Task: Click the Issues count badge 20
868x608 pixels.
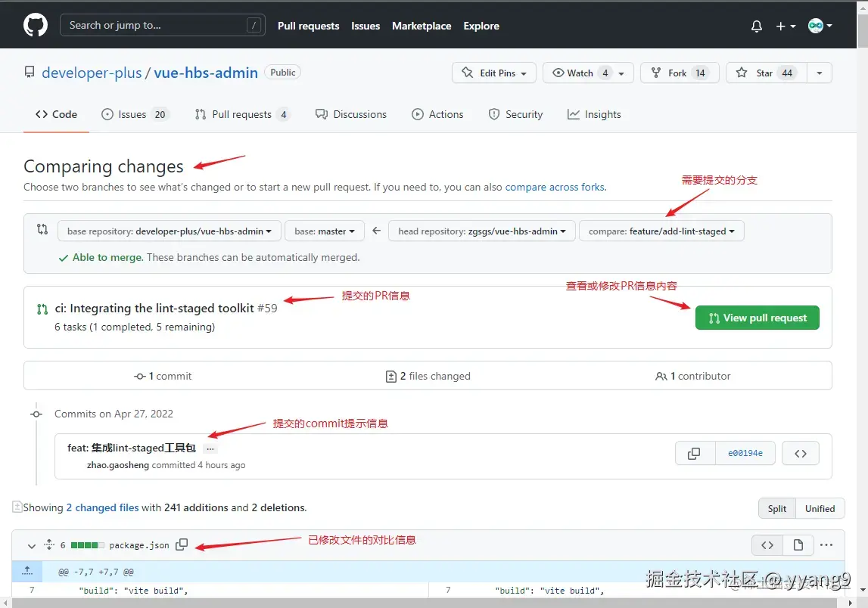Action: coord(160,114)
